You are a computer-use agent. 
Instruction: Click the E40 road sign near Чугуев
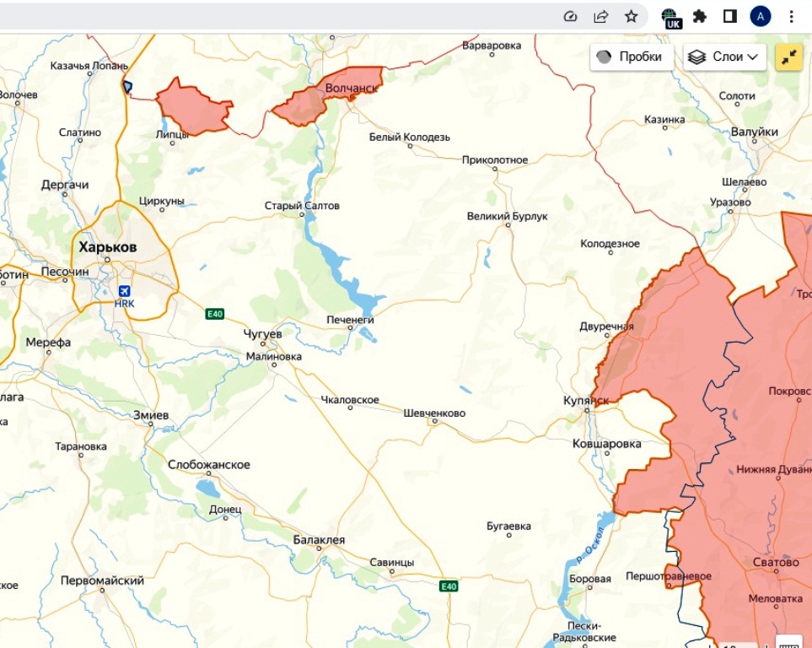[x=215, y=314]
